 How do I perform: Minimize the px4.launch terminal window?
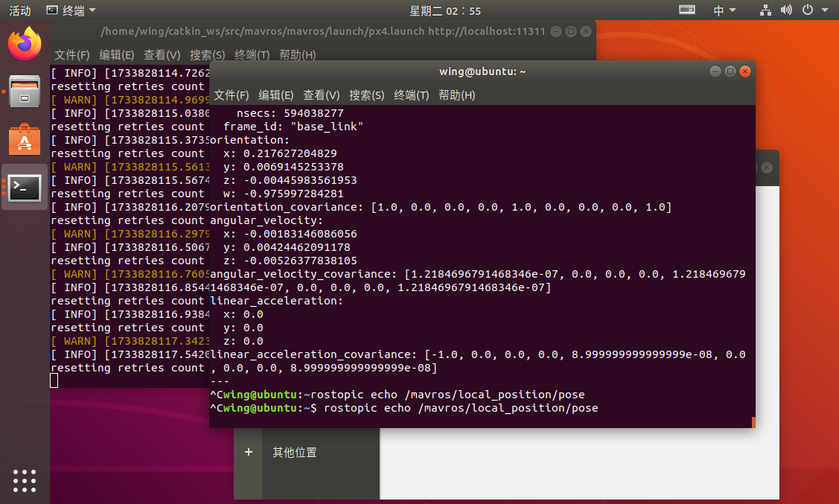tap(556, 31)
